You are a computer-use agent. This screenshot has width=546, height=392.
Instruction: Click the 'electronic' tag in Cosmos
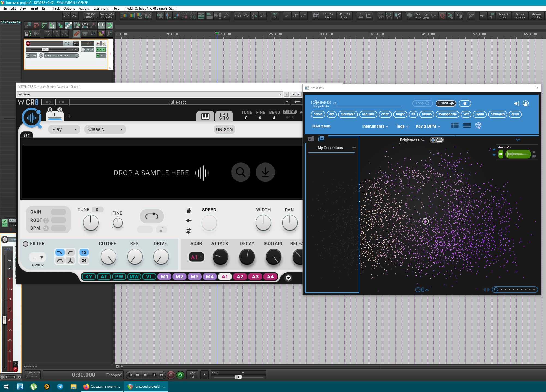tap(348, 114)
